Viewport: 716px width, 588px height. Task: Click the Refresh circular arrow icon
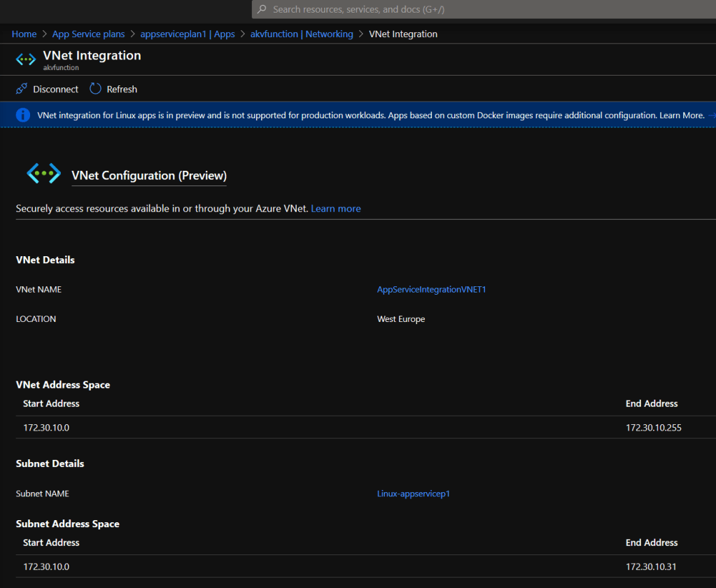pos(95,89)
